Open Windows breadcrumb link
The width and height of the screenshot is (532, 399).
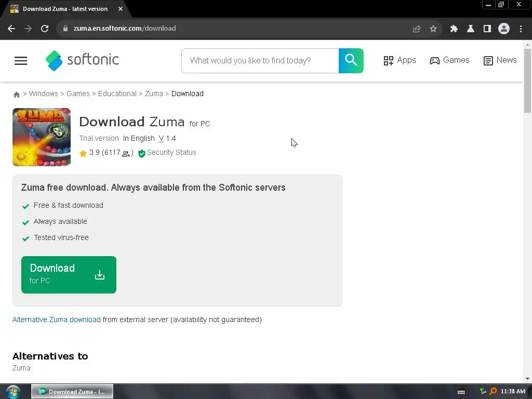click(44, 94)
